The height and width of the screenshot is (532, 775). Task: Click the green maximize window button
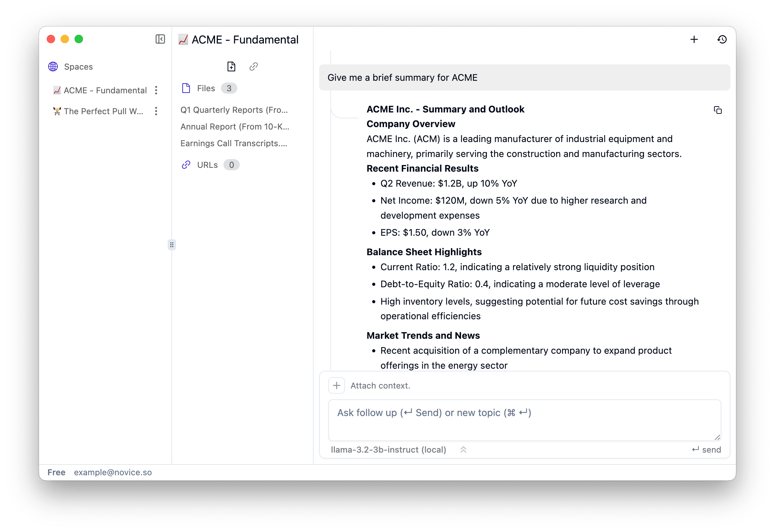(79, 39)
